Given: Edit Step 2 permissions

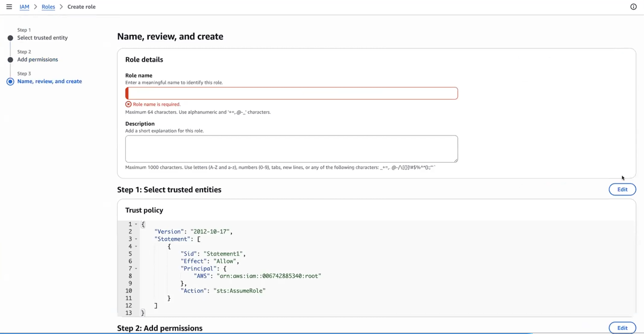Looking at the screenshot, I should click(622, 328).
